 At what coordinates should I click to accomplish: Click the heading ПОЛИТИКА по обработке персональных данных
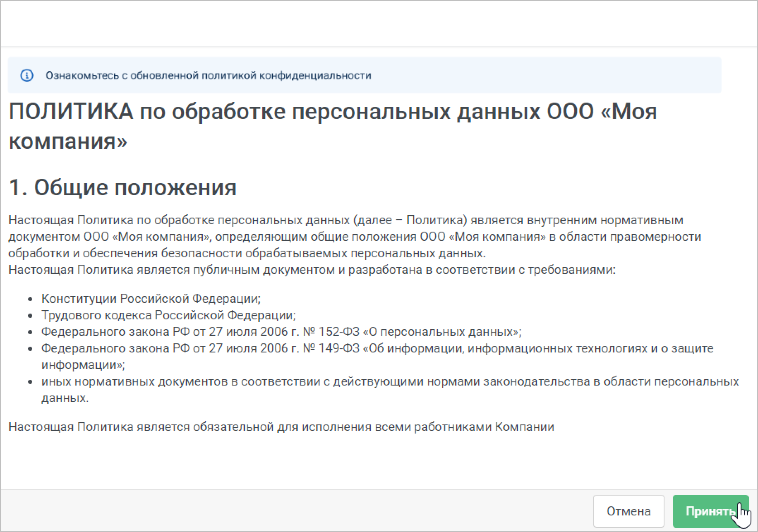coord(333,126)
